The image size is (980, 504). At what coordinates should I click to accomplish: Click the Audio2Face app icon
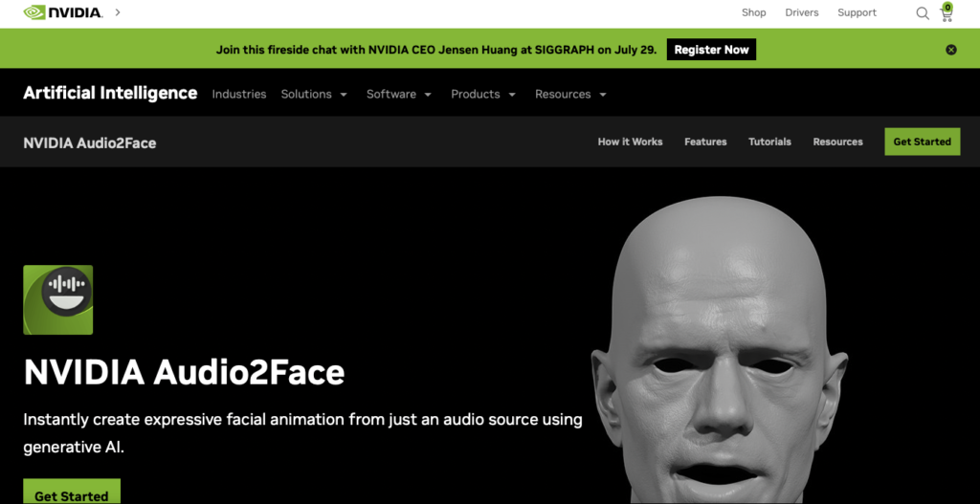pos(58,299)
